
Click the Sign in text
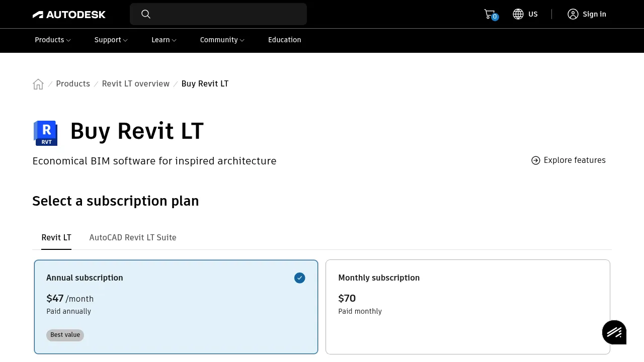tap(594, 14)
